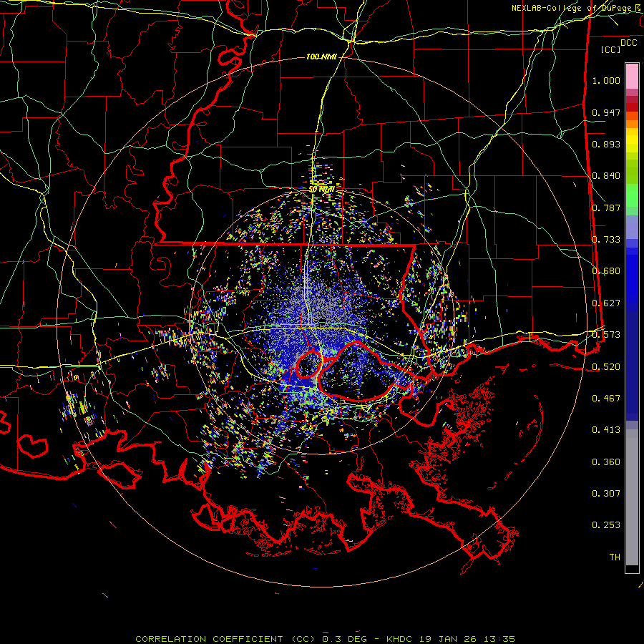Click the 100 NMI range ring label
The image size is (644, 644).
pos(321,57)
